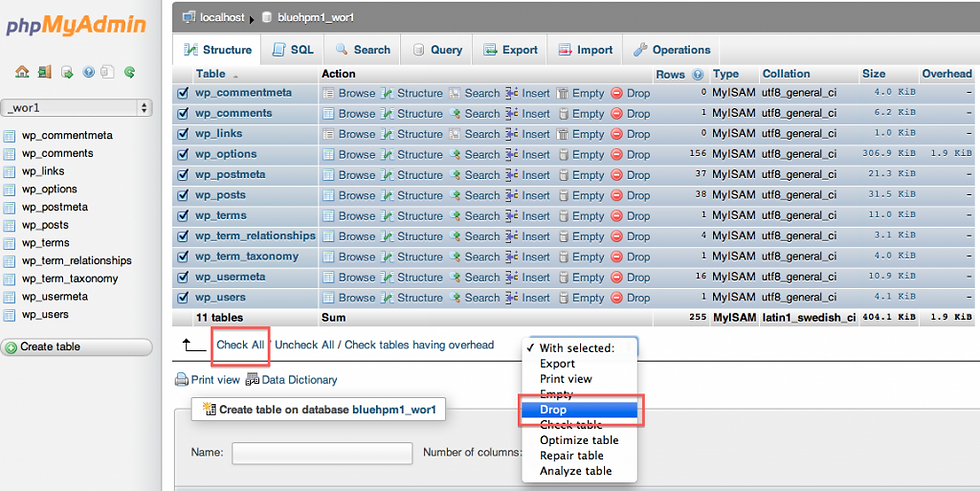
Task: Click the Data Dictionary icon
Action: point(252,379)
